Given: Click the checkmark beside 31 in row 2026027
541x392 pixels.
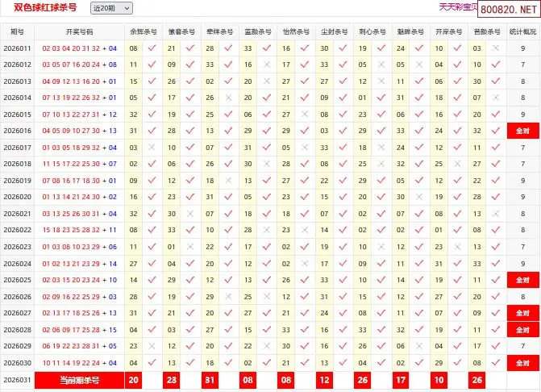Looking at the screenshot, I should pos(152,313).
